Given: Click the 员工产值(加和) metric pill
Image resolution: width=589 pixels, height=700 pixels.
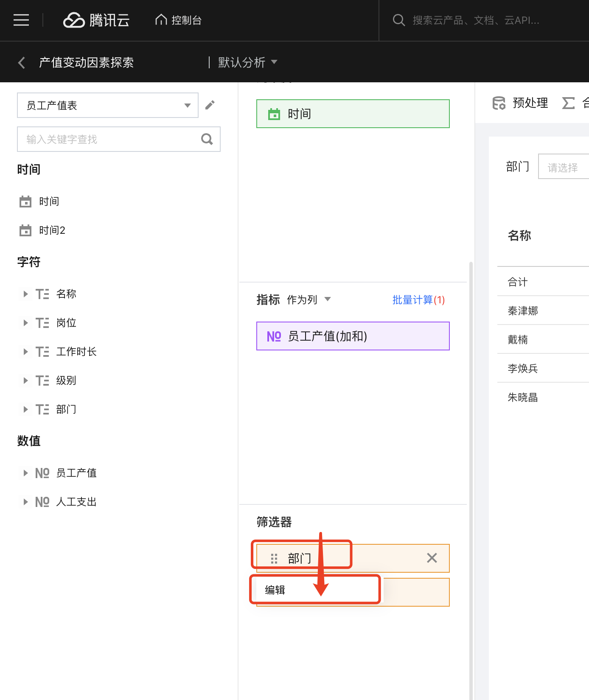Looking at the screenshot, I should tap(353, 336).
